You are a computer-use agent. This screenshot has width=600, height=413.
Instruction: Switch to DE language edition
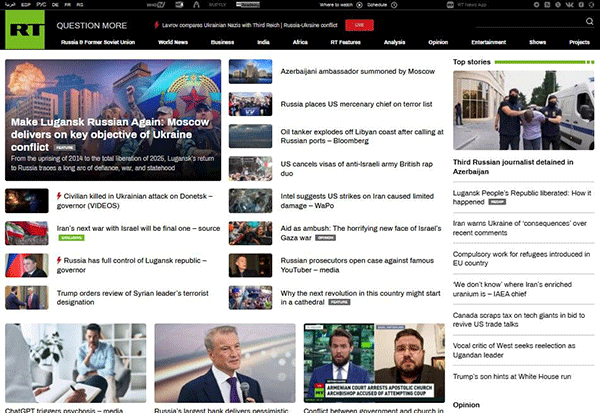pyautogui.click(x=55, y=5)
